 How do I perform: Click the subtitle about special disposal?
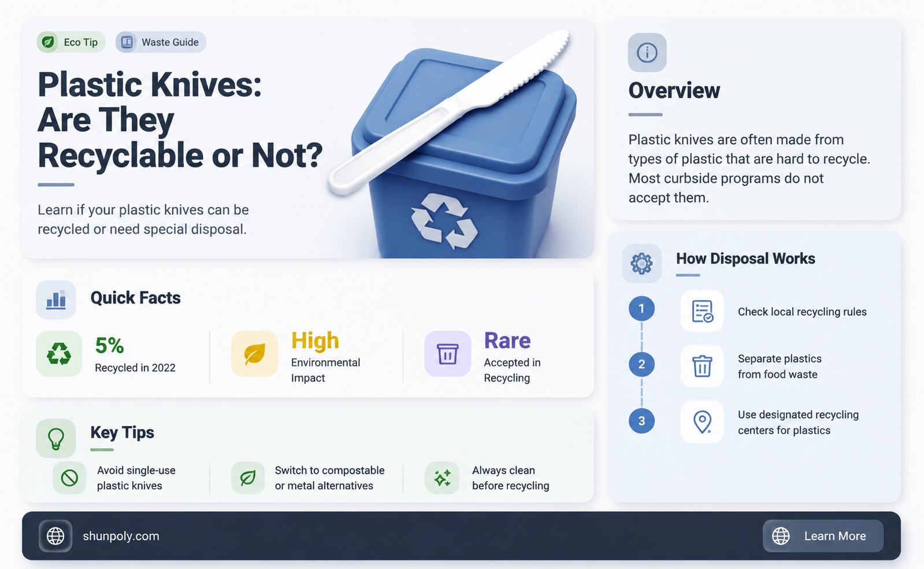[x=143, y=220]
